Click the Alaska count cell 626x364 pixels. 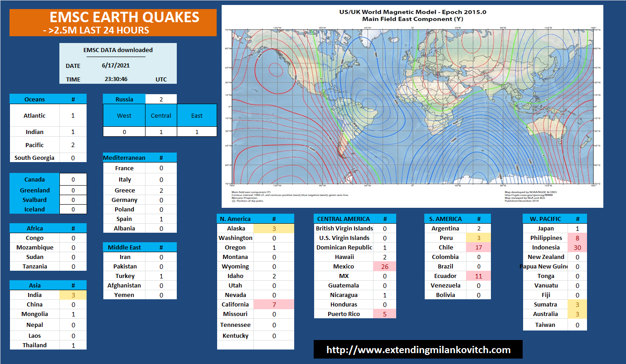coord(274,228)
